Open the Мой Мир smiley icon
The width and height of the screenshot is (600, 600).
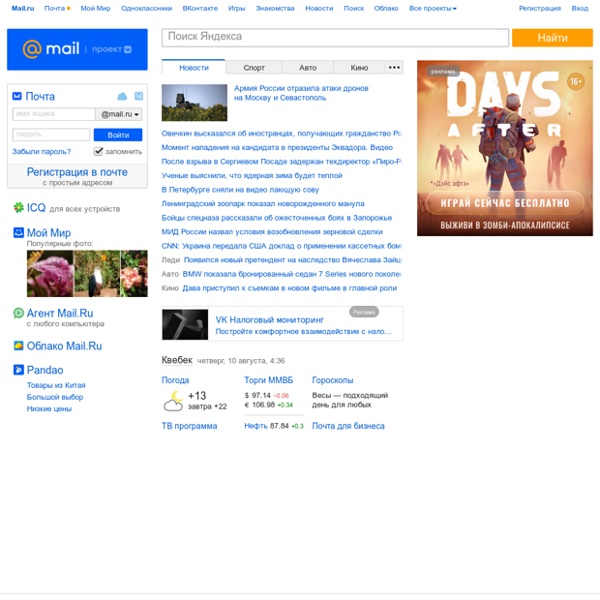coord(18,233)
